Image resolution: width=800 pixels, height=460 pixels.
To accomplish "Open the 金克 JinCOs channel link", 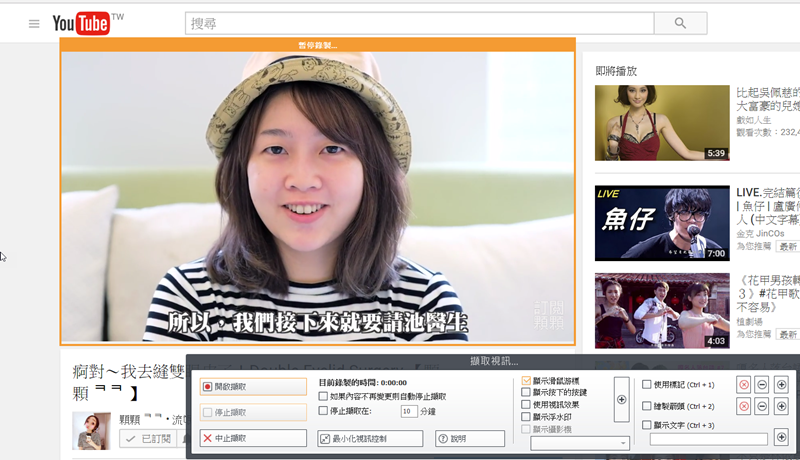I will click(760, 234).
